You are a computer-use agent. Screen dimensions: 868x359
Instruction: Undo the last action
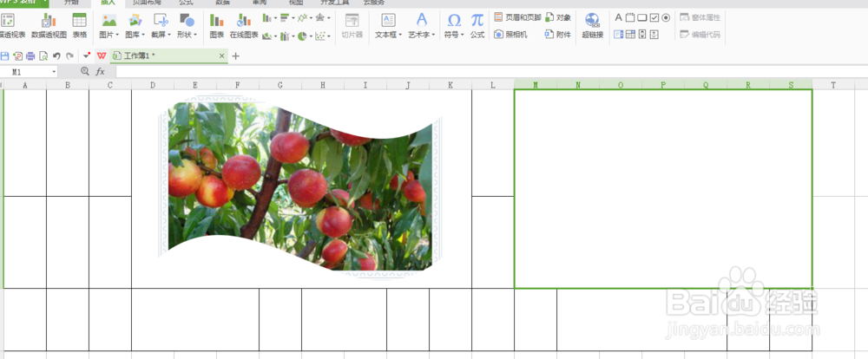pos(56,55)
